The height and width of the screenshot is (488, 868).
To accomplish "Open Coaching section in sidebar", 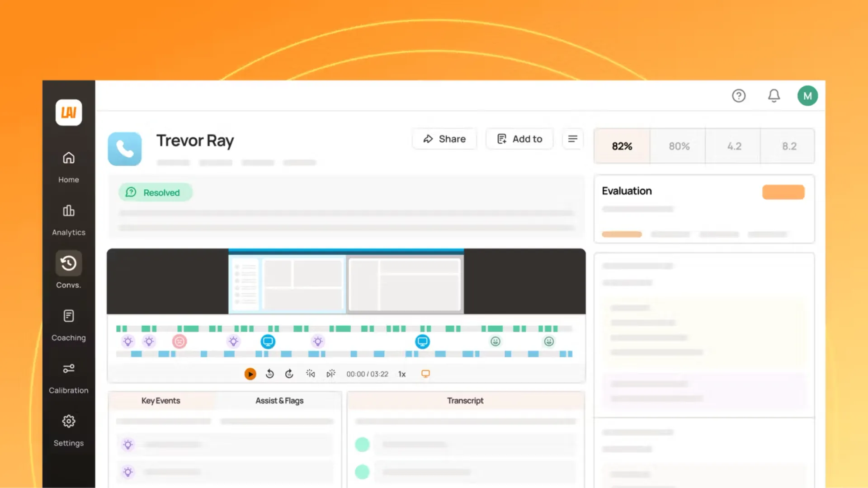I will point(69,325).
